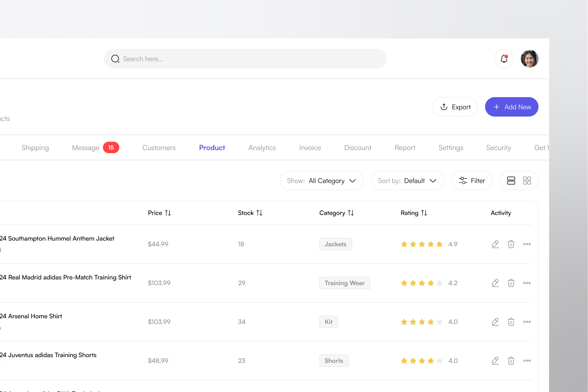Select the Southampton Hummel Anthem Jacket name
This screenshot has height=392, width=588.
point(57,238)
